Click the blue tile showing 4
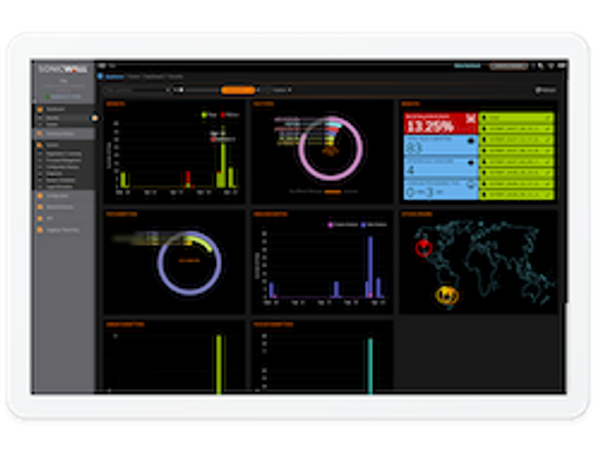Image resolution: width=600 pixels, height=449 pixels. click(x=440, y=167)
